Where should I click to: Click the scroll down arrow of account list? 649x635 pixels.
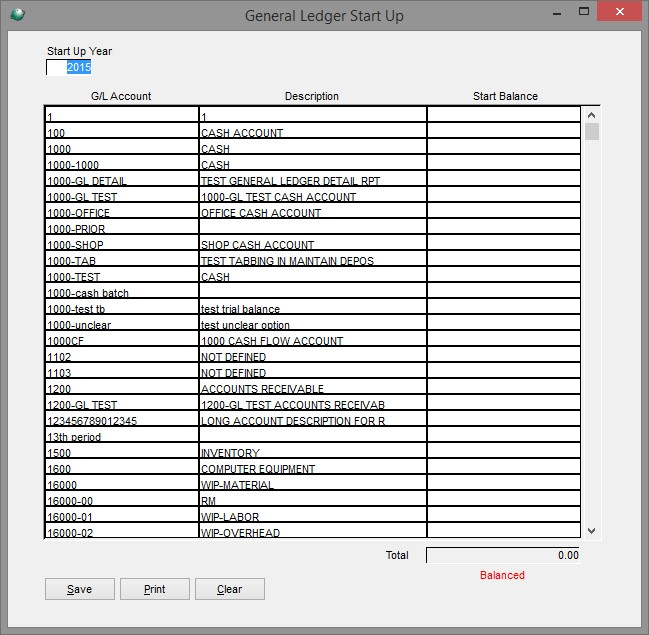coord(591,530)
